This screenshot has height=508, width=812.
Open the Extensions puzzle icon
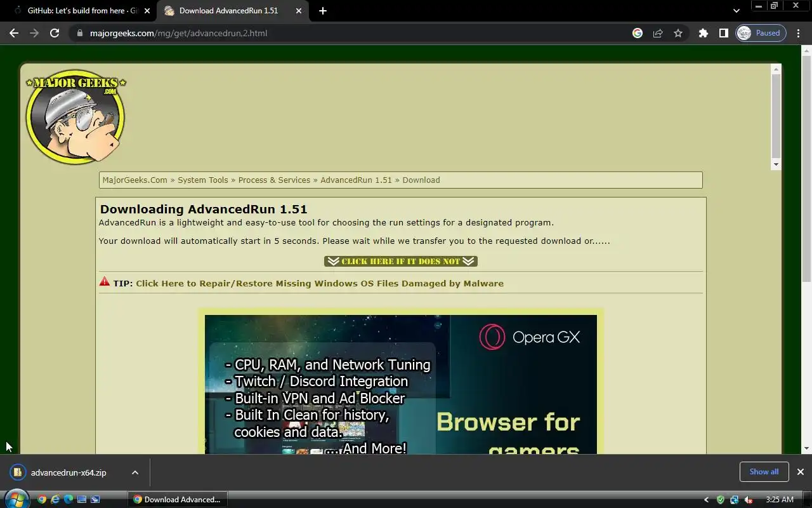point(704,33)
